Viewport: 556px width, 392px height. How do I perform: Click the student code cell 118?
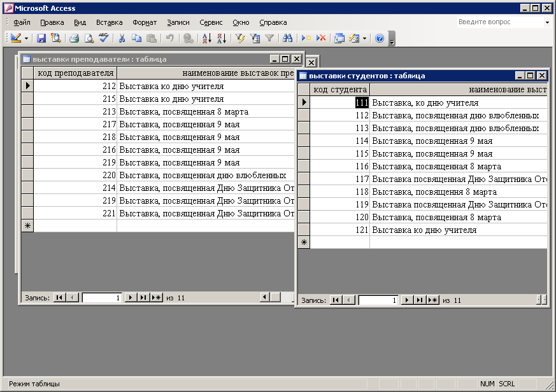[339, 192]
